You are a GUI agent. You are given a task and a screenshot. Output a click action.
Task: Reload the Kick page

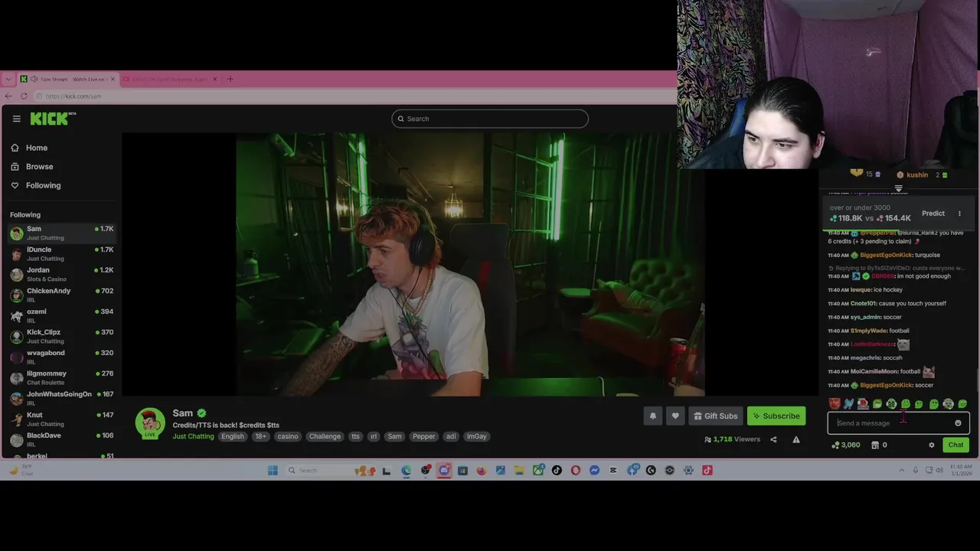pyautogui.click(x=24, y=96)
